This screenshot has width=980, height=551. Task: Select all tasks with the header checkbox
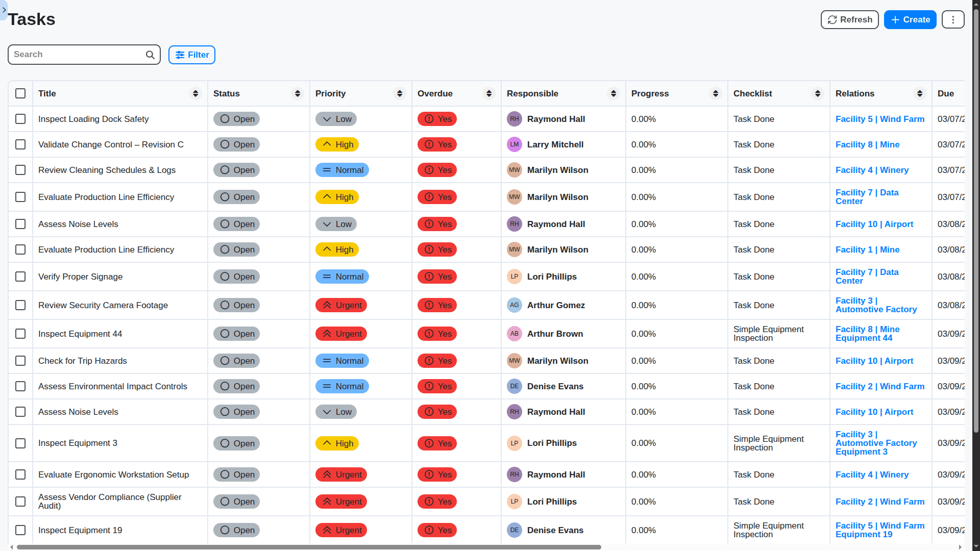(20, 93)
